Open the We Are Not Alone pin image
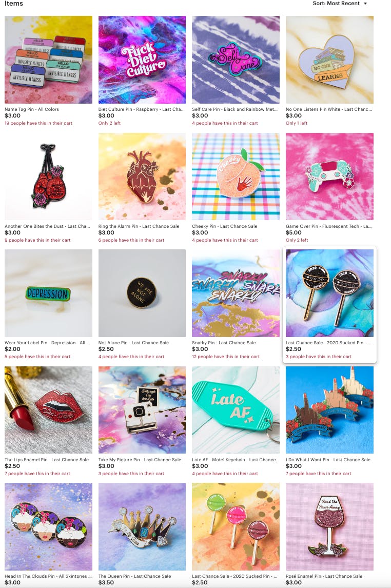 click(x=142, y=293)
